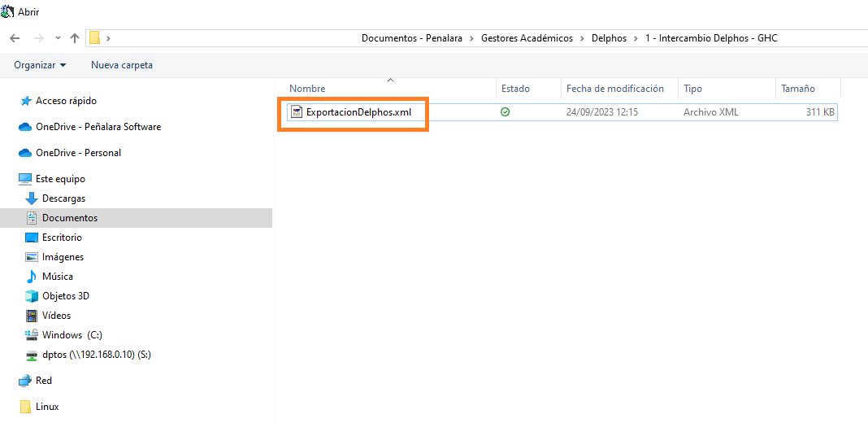The width and height of the screenshot is (868, 423).
Task: Click the forward navigation arrow
Action: (38, 38)
